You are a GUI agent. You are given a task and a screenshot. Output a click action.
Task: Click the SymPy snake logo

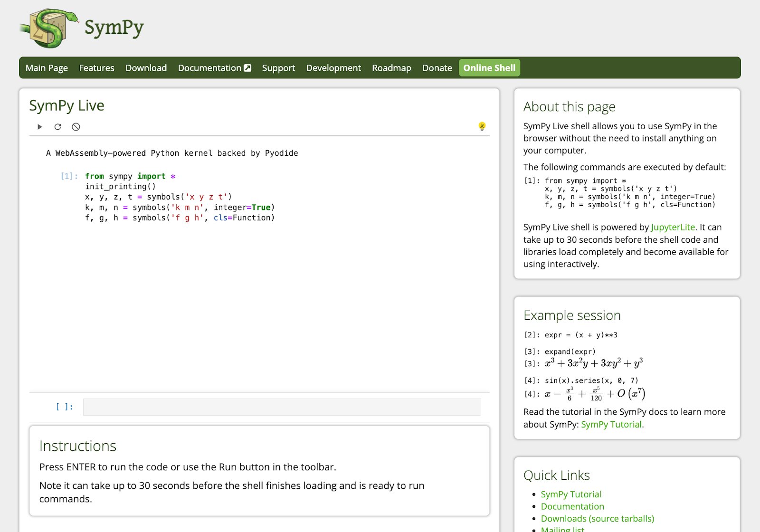pyautogui.click(x=49, y=28)
